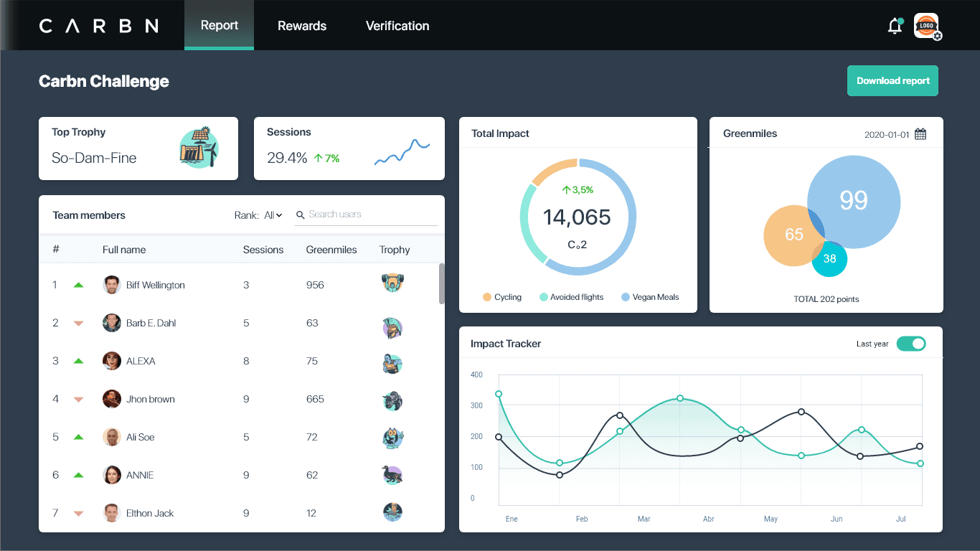The image size is (980, 551).
Task: Toggle Vegan Meals legend item
Action: point(650,297)
